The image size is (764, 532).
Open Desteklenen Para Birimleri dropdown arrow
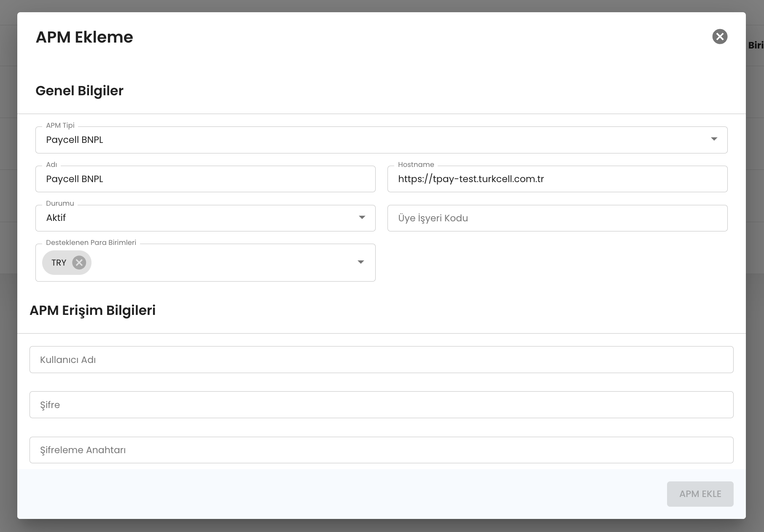tap(361, 262)
